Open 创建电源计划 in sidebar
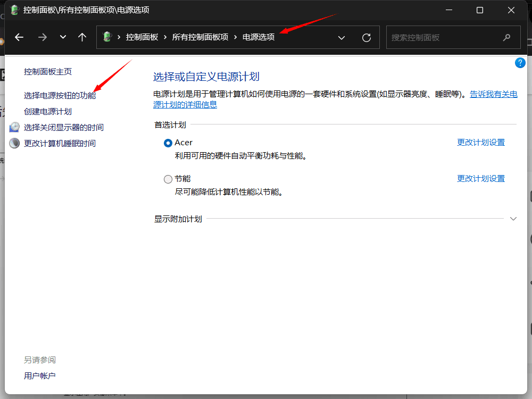This screenshot has height=399, width=532. (48, 112)
